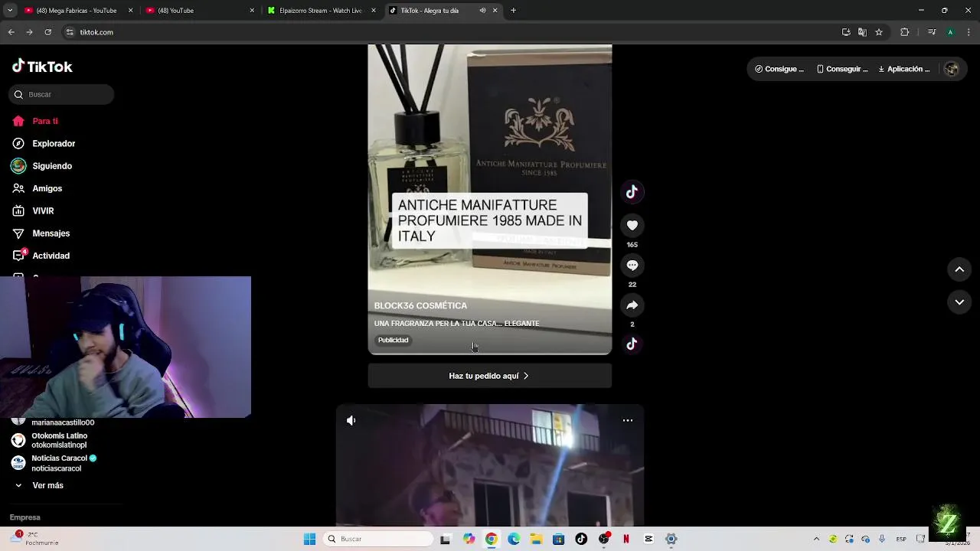
Task: Open the lower street video
Action: pyautogui.click(x=490, y=465)
